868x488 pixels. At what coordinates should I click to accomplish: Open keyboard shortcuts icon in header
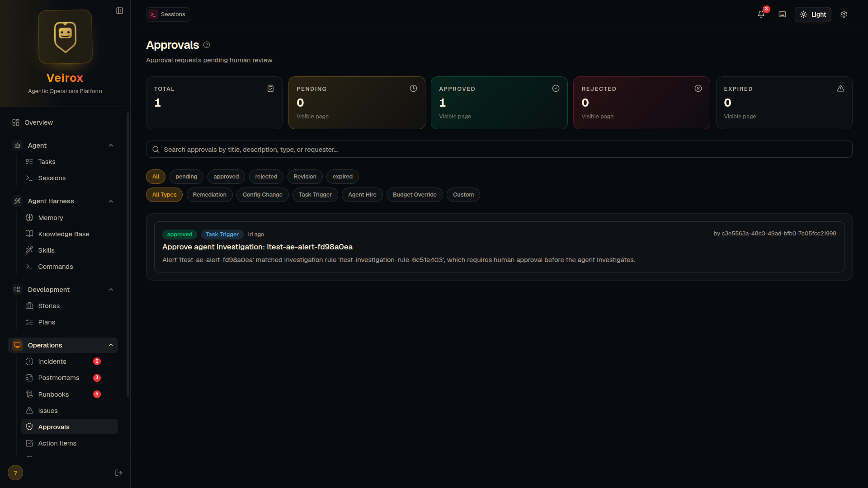coord(782,14)
